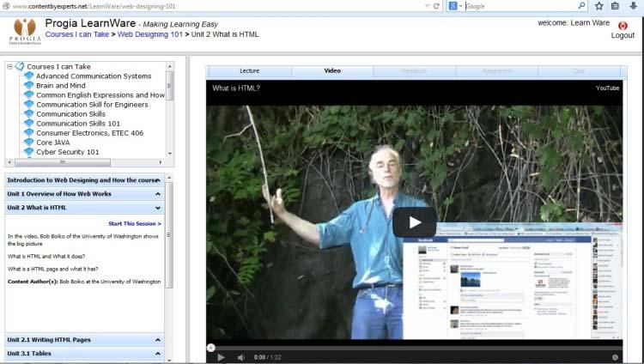The height and width of the screenshot is (364, 644).
Task: Click the Advanced Communication Systems course icon
Action: click(x=28, y=76)
